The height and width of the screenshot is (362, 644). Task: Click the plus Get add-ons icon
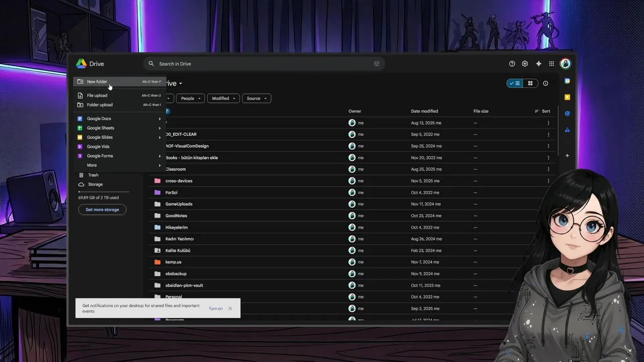pos(568,155)
